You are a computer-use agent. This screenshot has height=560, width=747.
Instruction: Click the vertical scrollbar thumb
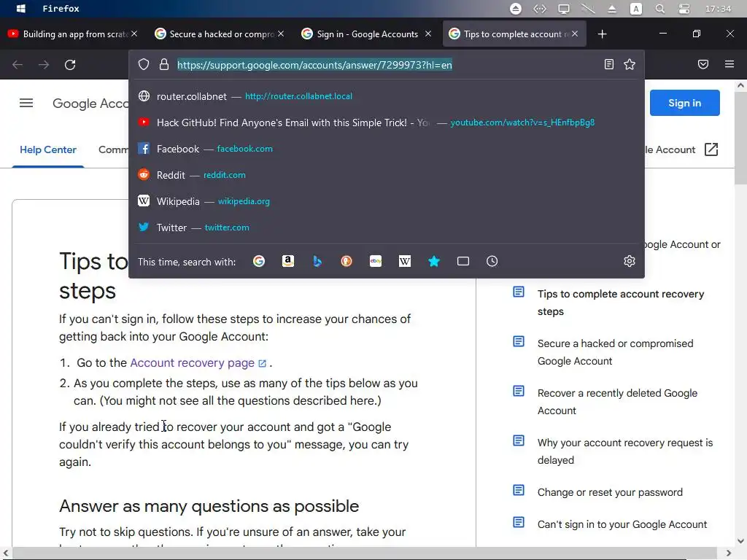tap(740, 138)
